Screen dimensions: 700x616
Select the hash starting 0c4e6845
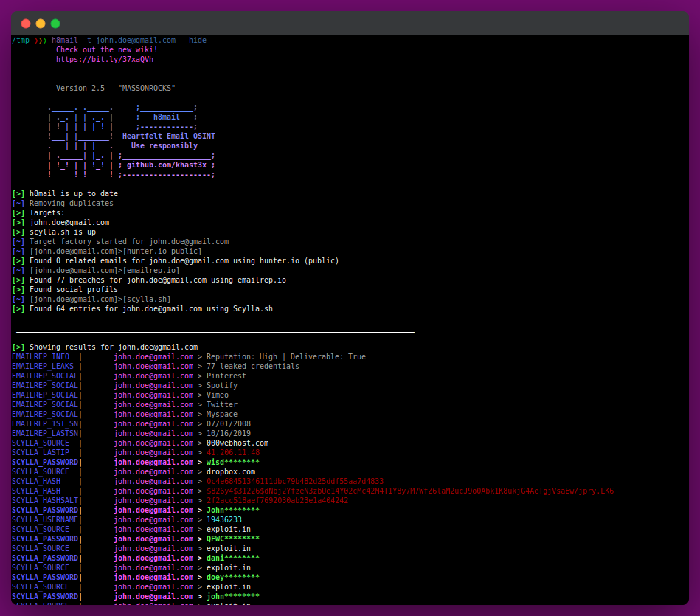tap(295, 481)
